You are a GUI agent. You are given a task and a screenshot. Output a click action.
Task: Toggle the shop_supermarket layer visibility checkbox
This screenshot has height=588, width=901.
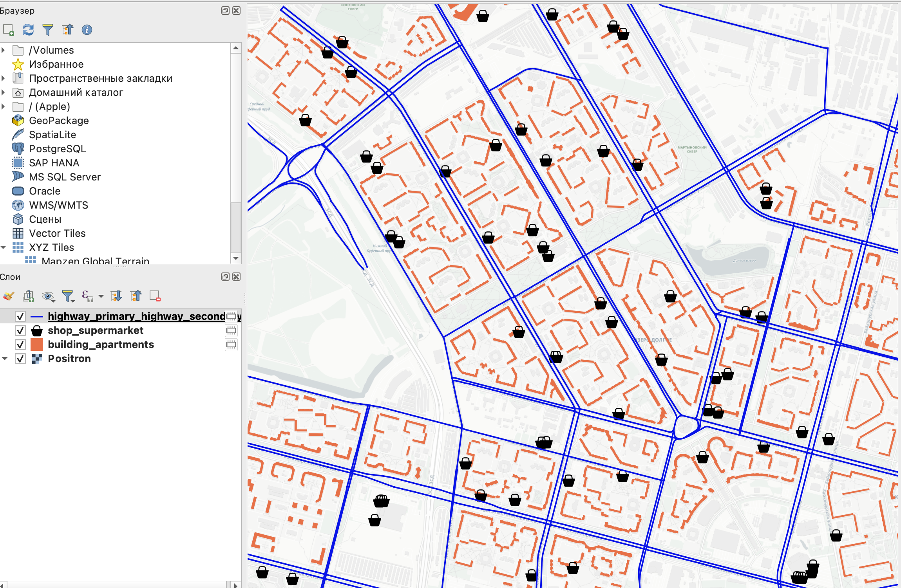[x=20, y=330]
